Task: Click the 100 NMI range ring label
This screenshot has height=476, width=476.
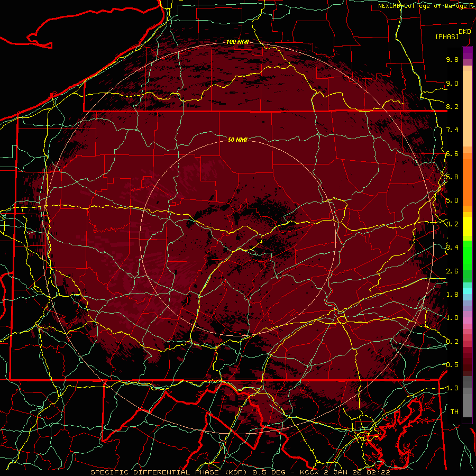Action: pyautogui.click(x=237, y=42)
